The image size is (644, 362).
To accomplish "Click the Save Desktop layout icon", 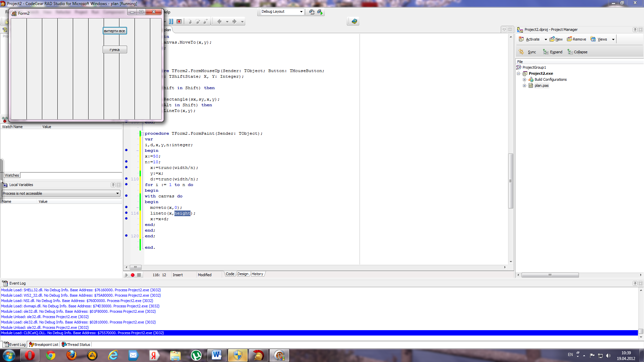I will coord(312,12).
